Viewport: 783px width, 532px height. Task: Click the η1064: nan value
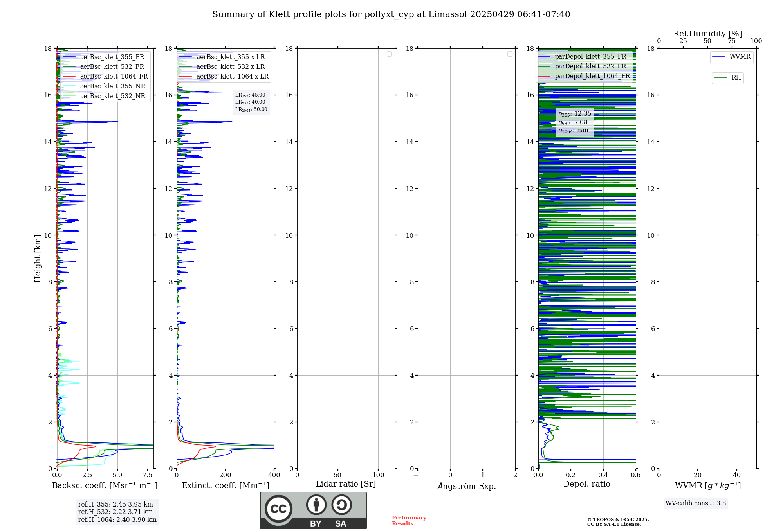[573, 131]
